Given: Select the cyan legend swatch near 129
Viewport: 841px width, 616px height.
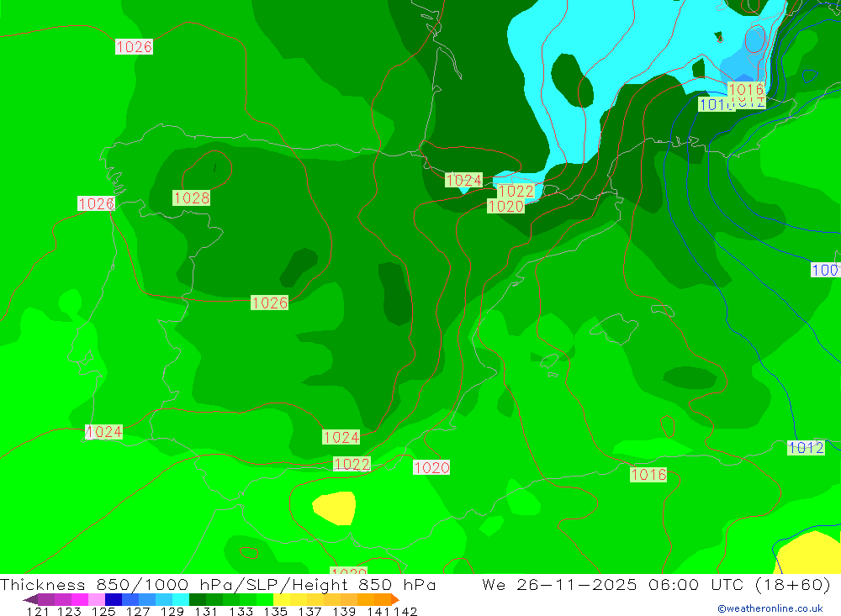Looking at the screenshot, I should click(180, 599).
